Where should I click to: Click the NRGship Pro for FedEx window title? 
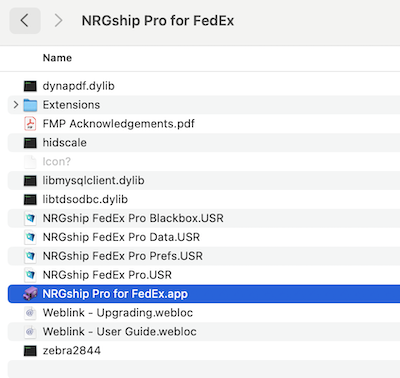(x=158, y=21)
